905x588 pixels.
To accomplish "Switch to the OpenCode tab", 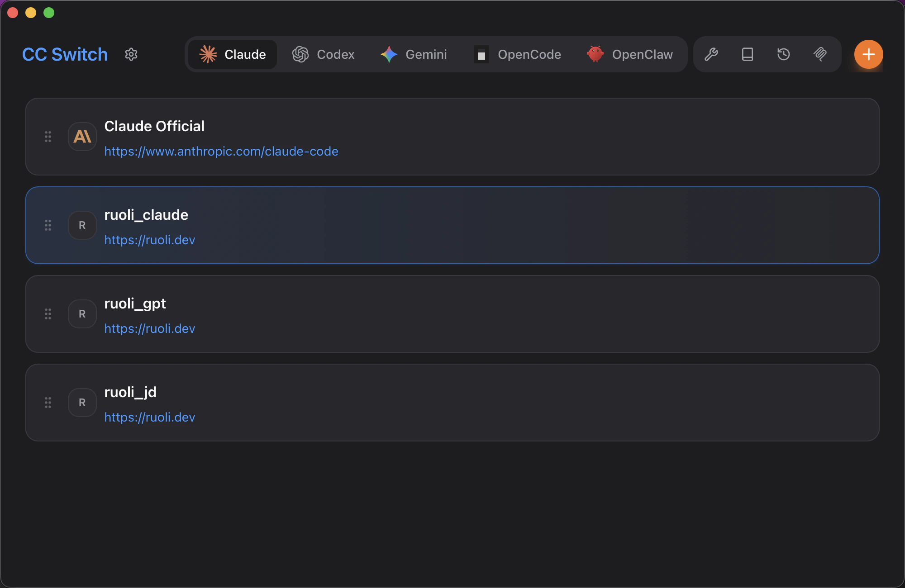I will click(x=517, y=54).
